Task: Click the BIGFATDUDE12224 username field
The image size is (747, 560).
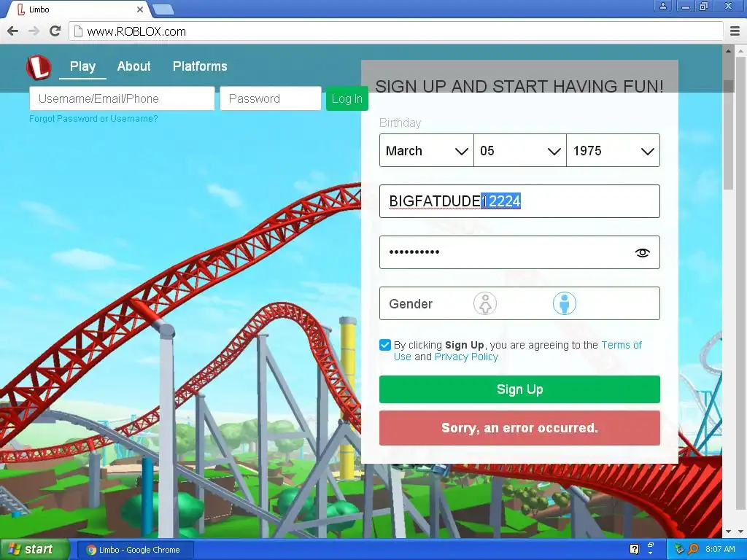Action: point(519,201)
